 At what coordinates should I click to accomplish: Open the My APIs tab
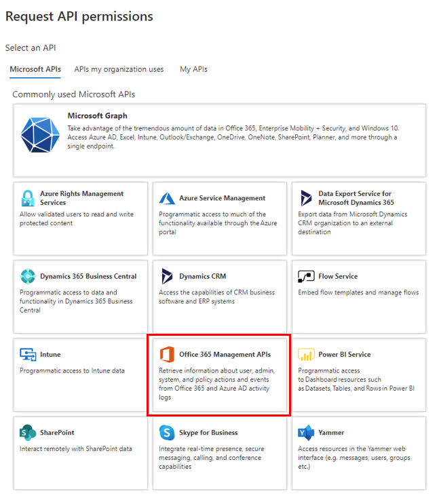coord(193,69)
